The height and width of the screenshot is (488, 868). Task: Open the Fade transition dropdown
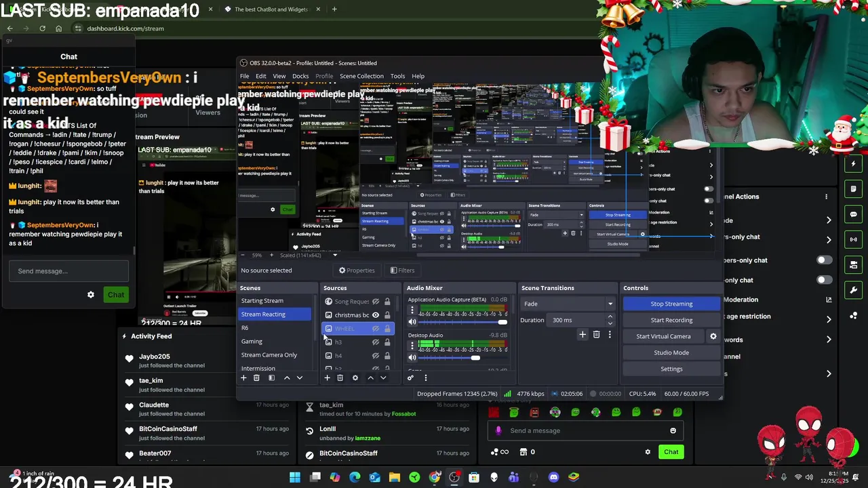[x=568, y=304]
